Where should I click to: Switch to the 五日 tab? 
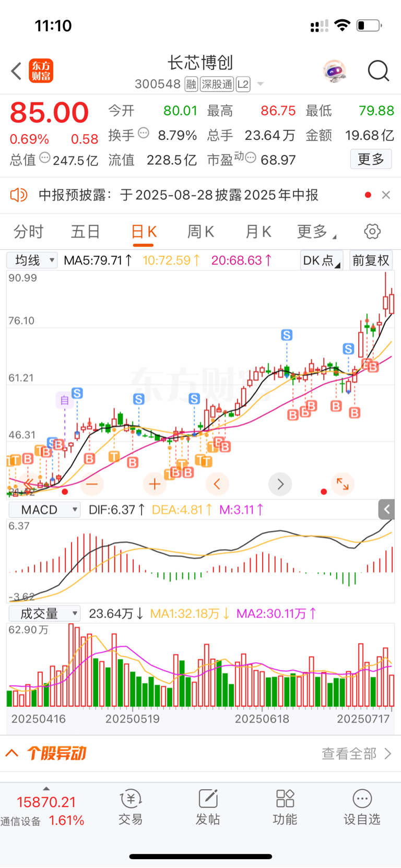pos(85,231)
